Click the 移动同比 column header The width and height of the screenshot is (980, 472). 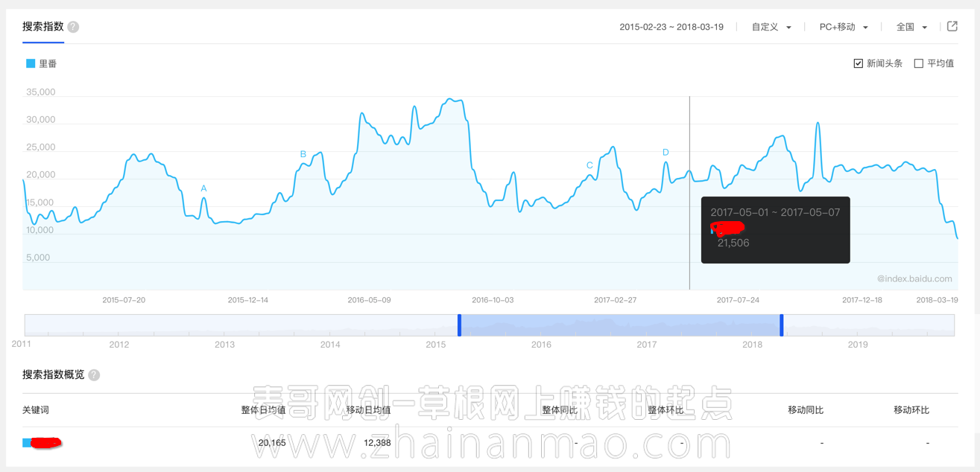[x=806, y=410]
